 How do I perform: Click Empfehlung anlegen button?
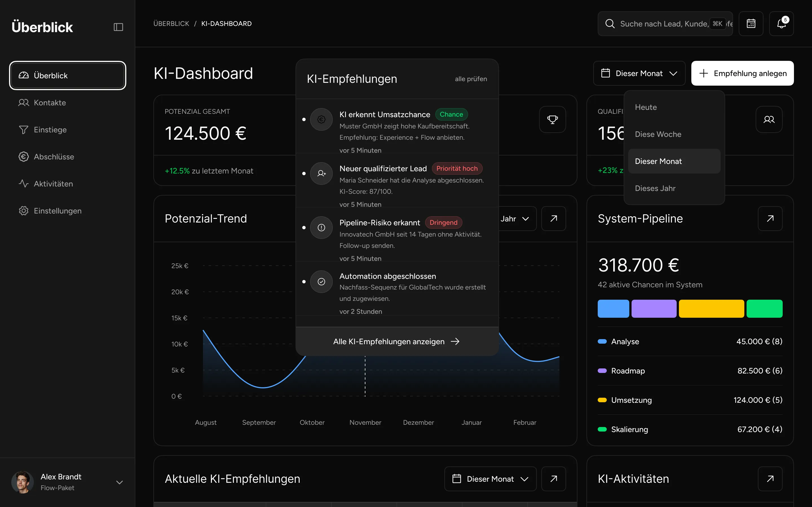742,73
